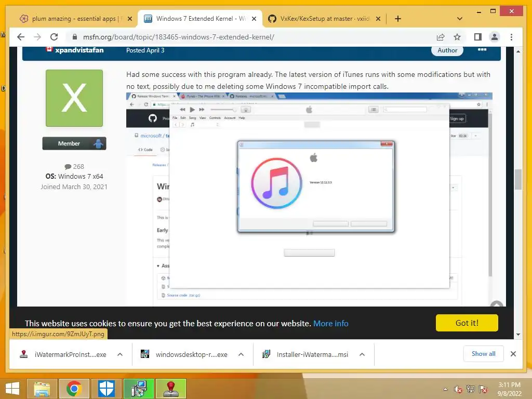Open the iTunes screenshot image
The height and width of the screenshot is (399, 532).
click(309, 199)
